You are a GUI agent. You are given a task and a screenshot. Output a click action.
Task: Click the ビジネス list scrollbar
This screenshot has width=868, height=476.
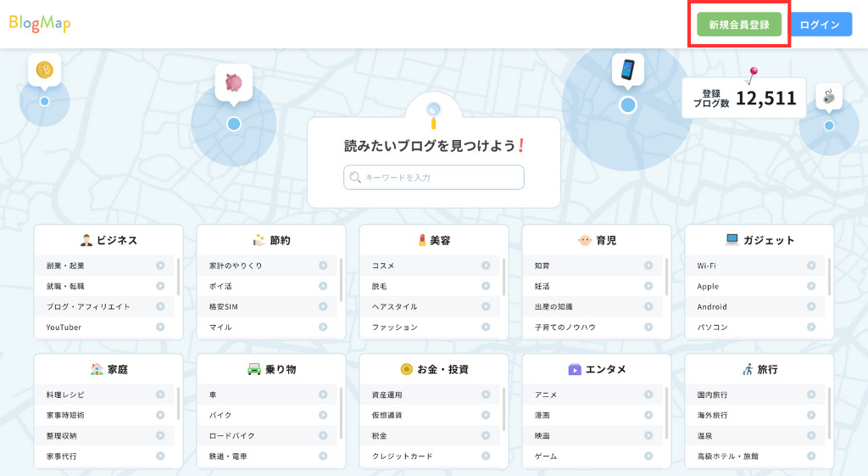coord(178,276)
